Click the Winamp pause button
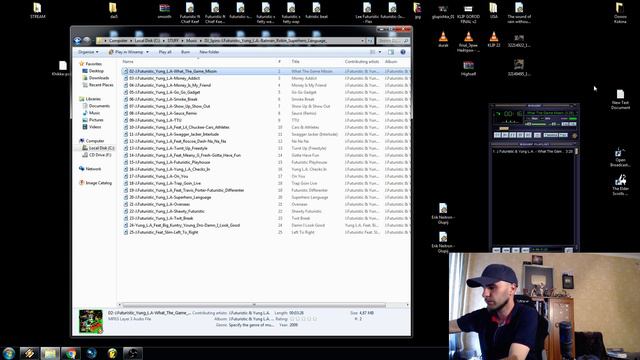Viewport: 640px width, 360px height. (512, 135)
